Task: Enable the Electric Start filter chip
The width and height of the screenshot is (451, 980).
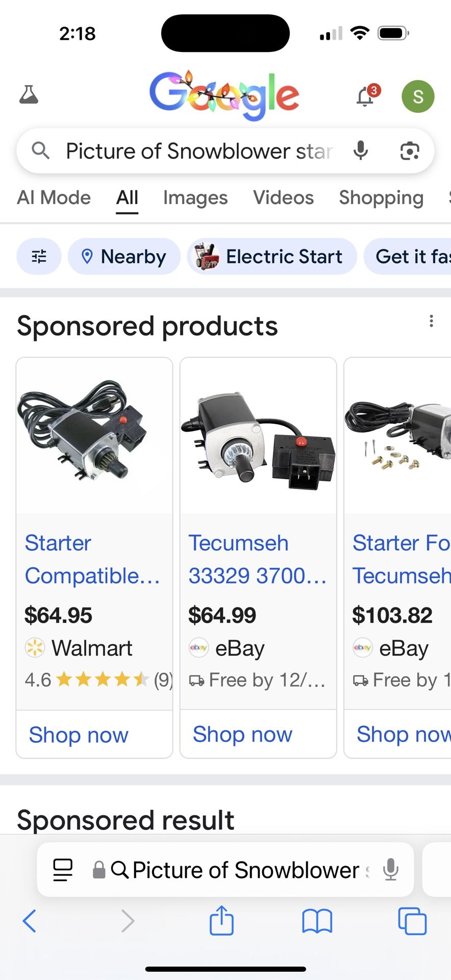Action: (272, 256)
